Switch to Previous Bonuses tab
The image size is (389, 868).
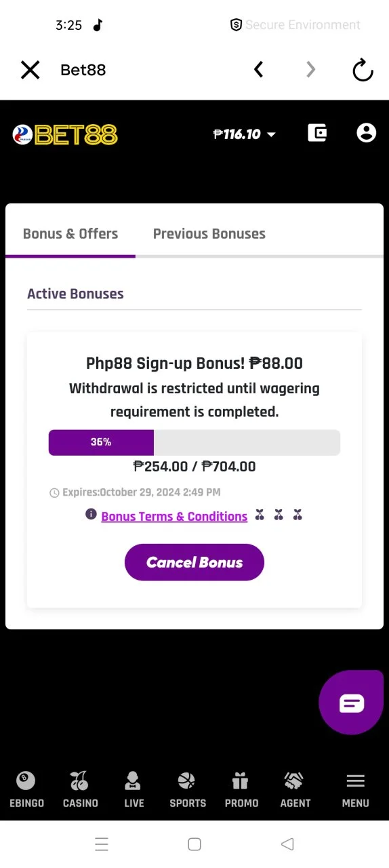(209, 234)
